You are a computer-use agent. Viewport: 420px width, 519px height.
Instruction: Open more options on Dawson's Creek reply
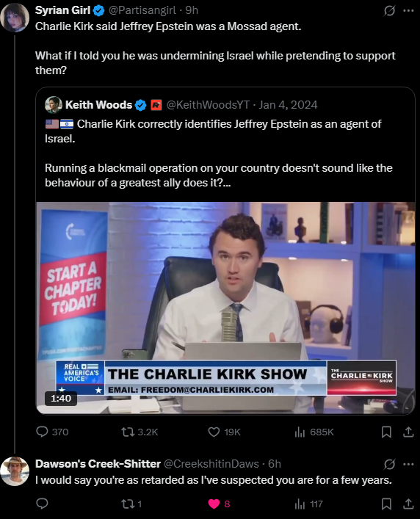click(x=408, y=464)
